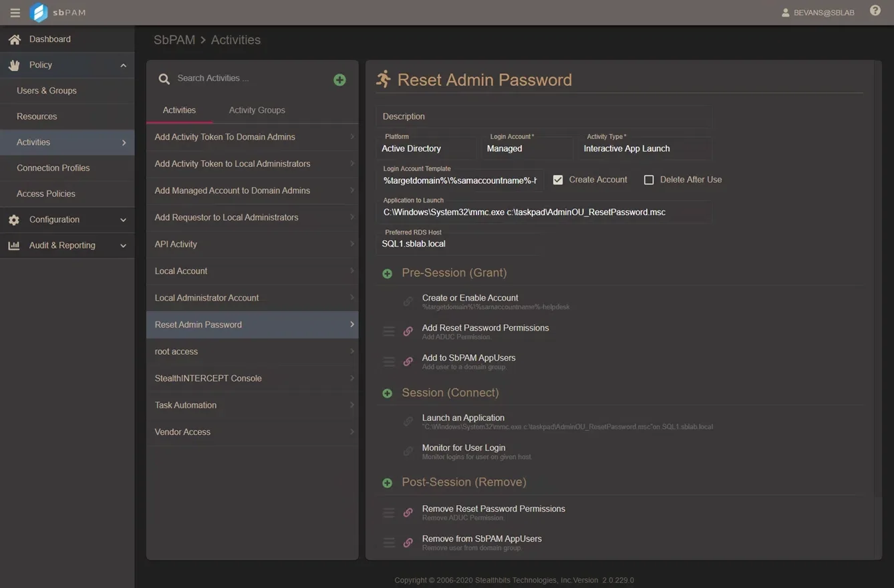Open Users & Groups in sidebar
The height and width of the screenshot is (588, 894).
pyautogui.click(x=47, y=91)
